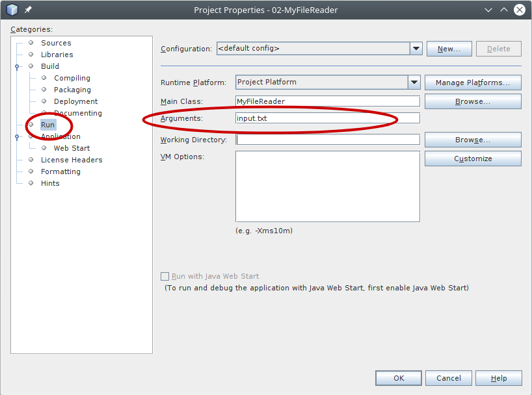This screenshot has width=532, height=395.
Task: Open the Compiling category under Build
Action: 72,78
